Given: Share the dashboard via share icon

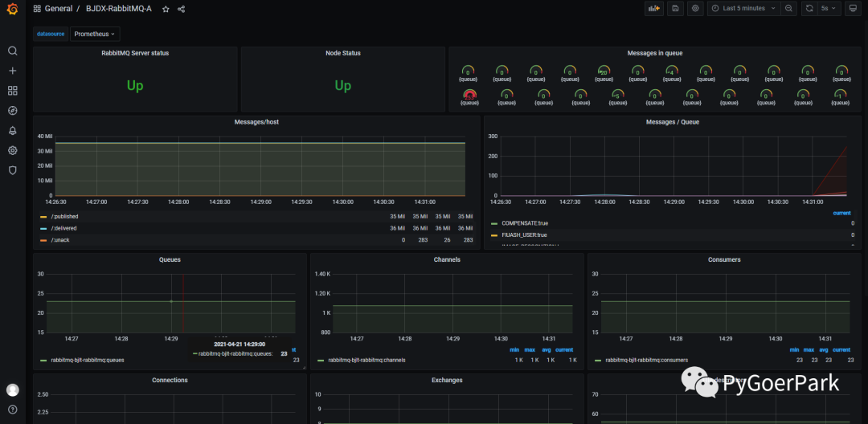Looking at the screenshot, I should point(181,9).
